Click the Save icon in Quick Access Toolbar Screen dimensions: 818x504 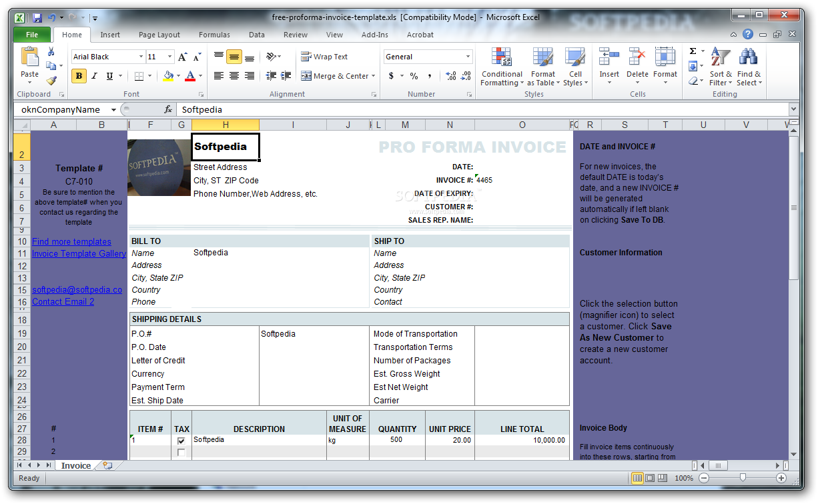click(37, 17)
